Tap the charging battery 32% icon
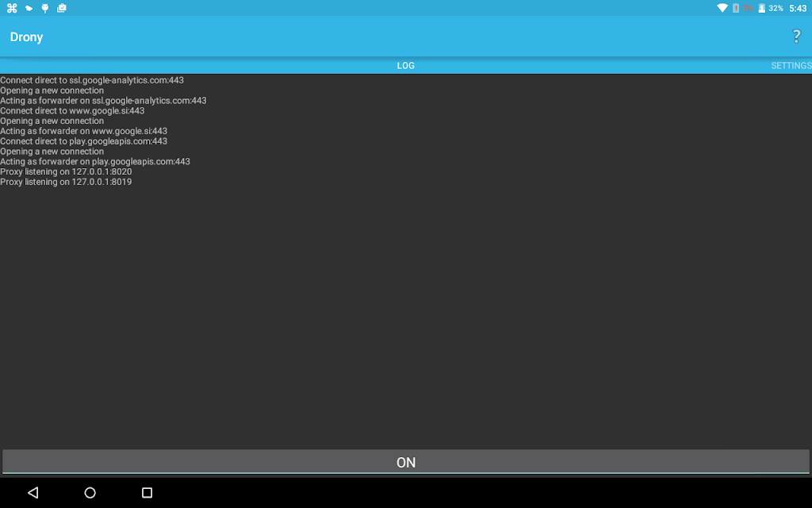The image size is (812, 508). [x=771, y=8]
